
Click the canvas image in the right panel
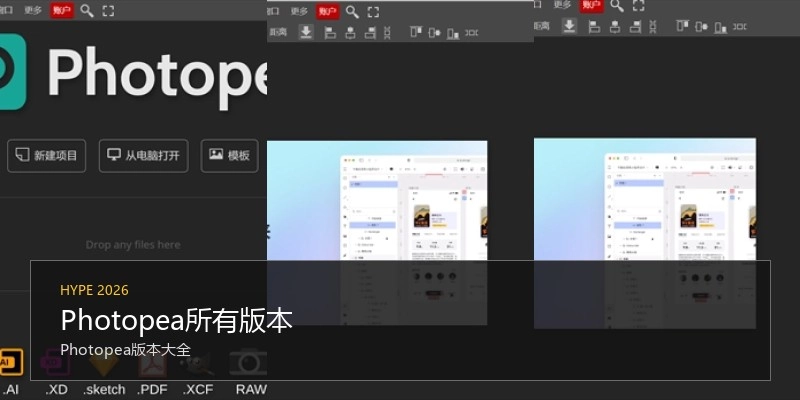(x=645, y=233)
